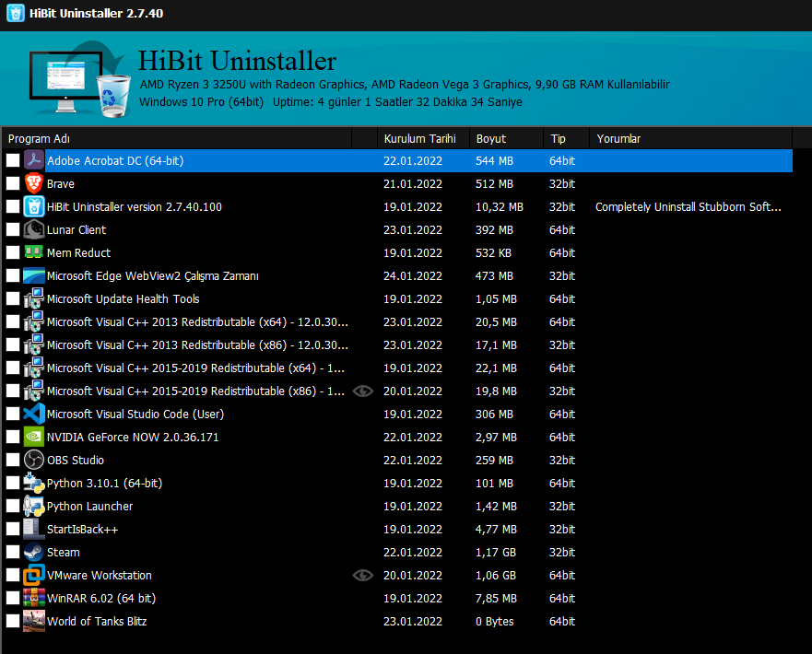The width and height of the screenshot is (812, 654).
Task: Click the HiBit Uninstaller row icon
Action: pyautogui.click(x=34, y=206)
